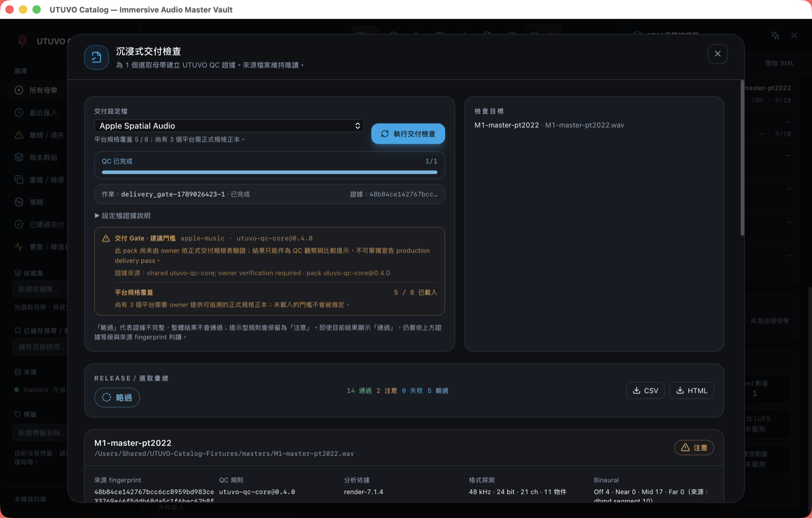Image resolution: width=812 pixels, height=518 pixels.
Task: Click the 0 失敗 count in release summary
Action: [x=413, y=391]
